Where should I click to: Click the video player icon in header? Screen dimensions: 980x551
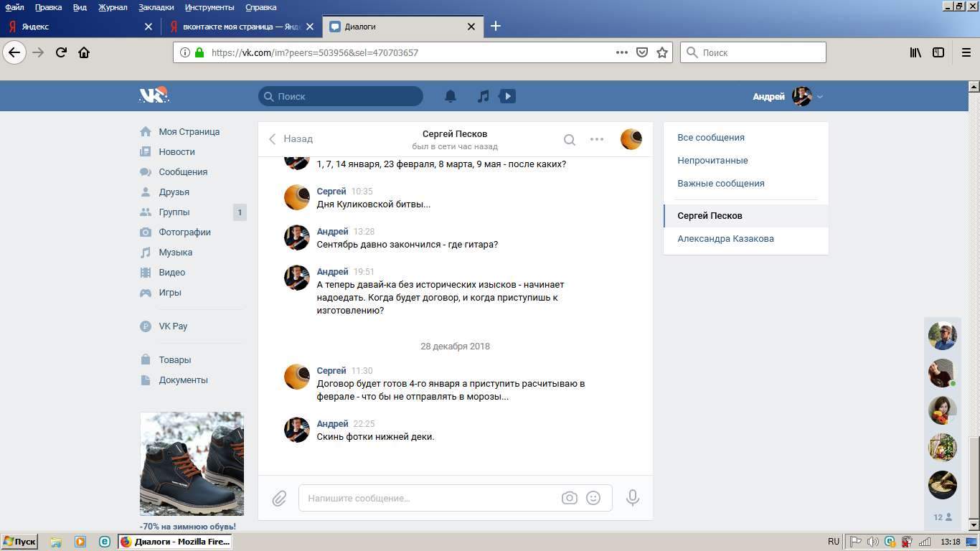(x=507, y=96)
